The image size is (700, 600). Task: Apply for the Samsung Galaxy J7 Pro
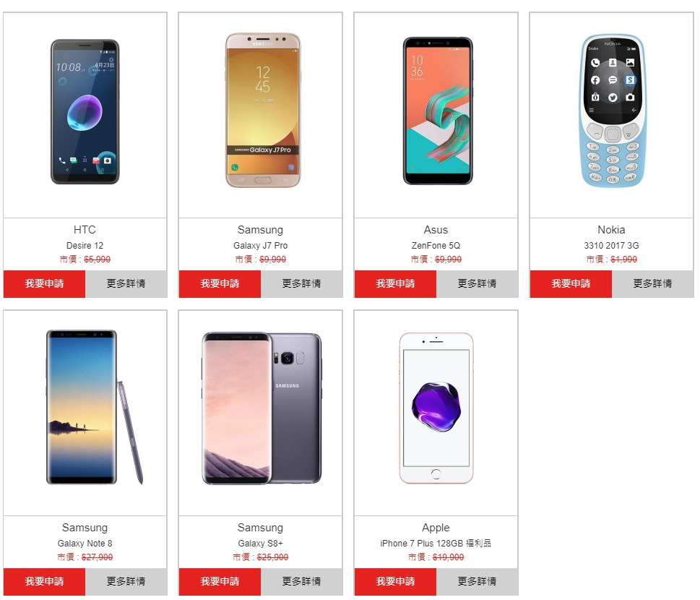click(x=220, y=283)
